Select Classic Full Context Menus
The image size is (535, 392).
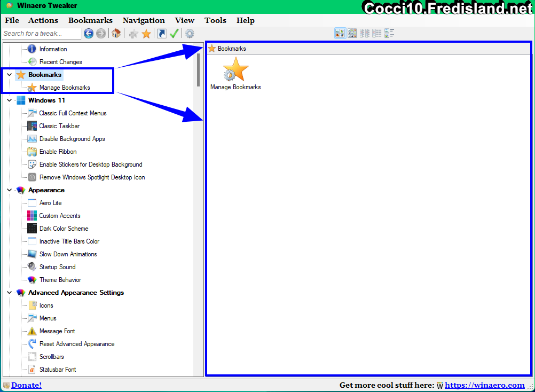[x=73, y=113]
